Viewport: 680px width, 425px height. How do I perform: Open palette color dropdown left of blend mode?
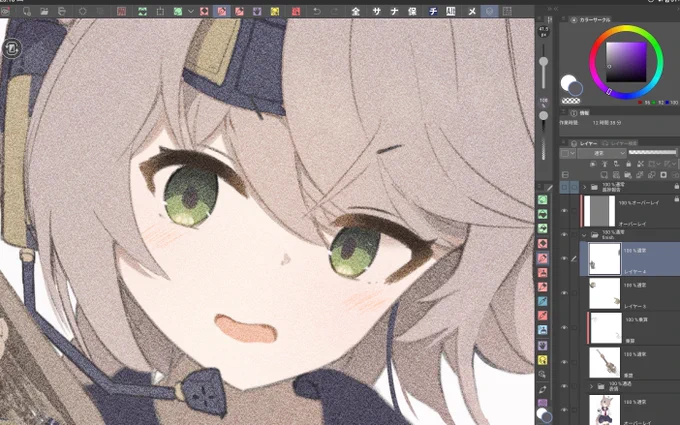click(567, 153)
